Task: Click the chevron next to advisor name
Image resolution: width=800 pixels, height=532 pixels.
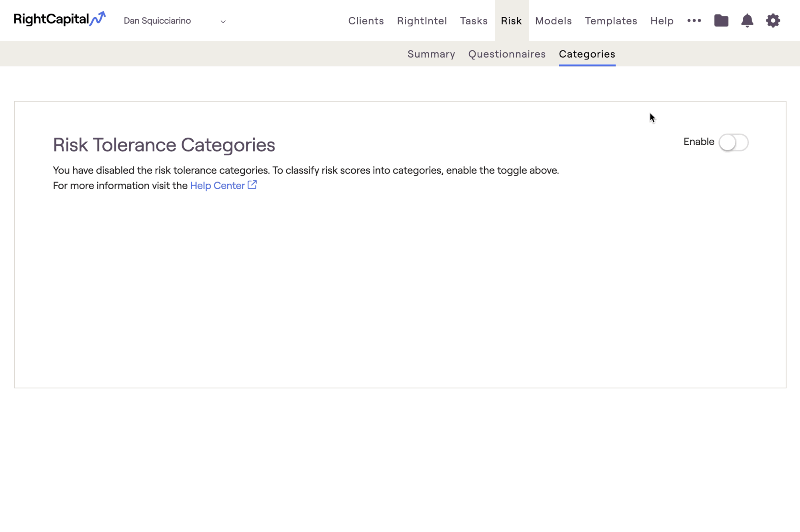Action: pyautogui.click(x=223, y=22)
